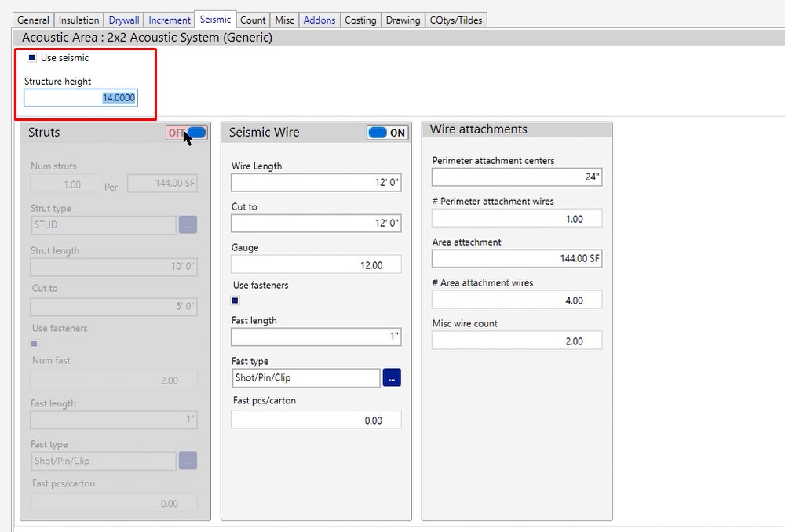The image size is (785, 532).
Task: Toggle the Struts OFF switch
Action: (186, 133)
